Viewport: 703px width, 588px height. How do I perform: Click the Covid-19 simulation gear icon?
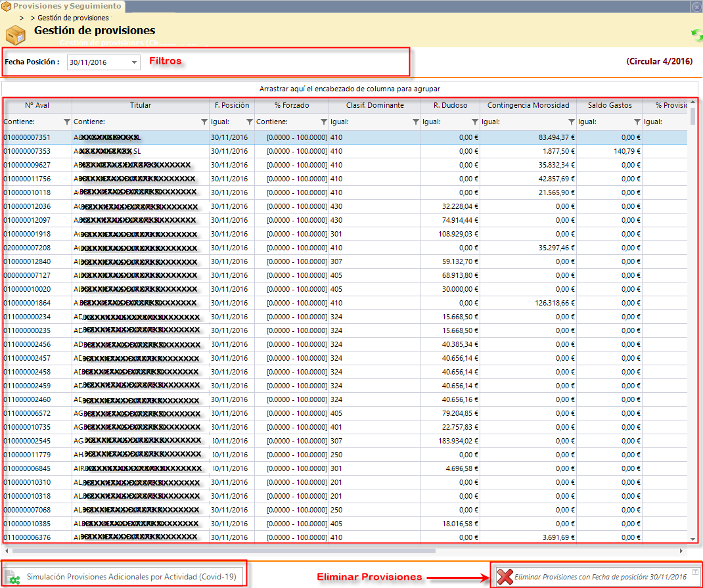[12, 577]
